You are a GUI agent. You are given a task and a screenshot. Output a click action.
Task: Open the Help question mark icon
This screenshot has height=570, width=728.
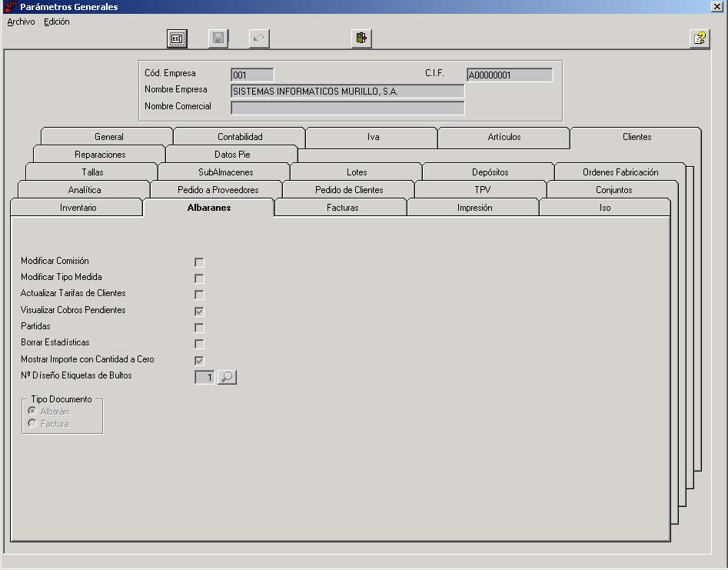700,38
